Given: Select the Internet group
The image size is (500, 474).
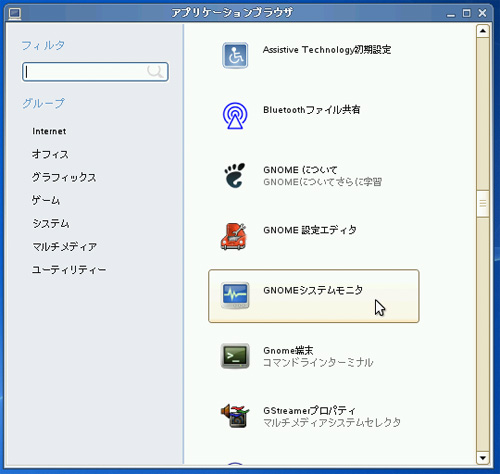Looking at the screenshot, I should click(x=49, y=131).
